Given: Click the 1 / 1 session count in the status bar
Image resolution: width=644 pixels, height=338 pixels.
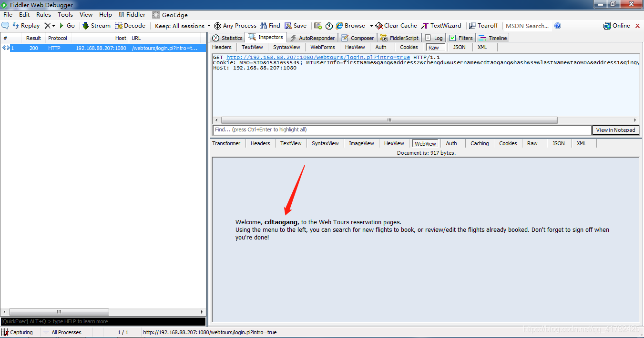Looking at the screenshot, I should point(123,332).
